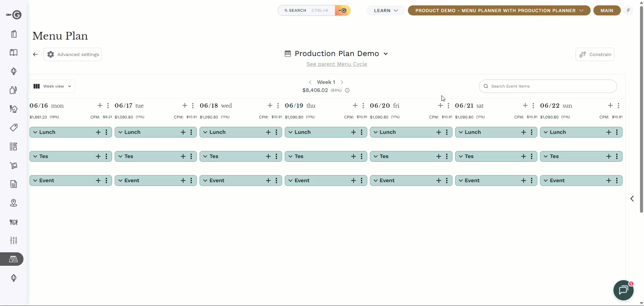Open the chat support bubble
Screen dimensions: 644x306
623,290
